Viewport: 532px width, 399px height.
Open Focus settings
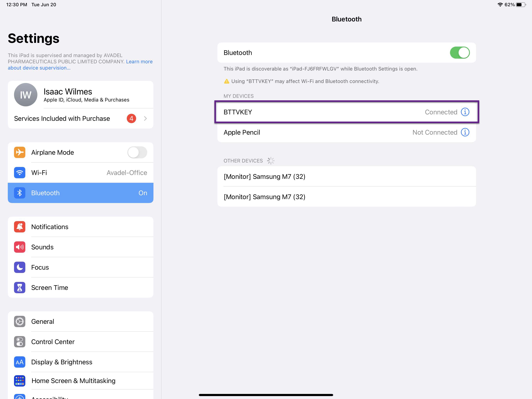[x=81, y=267]
